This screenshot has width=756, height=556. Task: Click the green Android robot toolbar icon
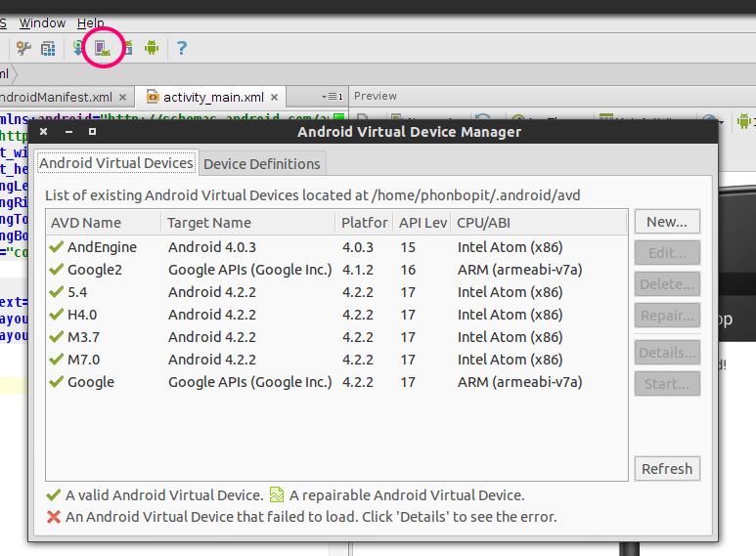coord(152,48)
